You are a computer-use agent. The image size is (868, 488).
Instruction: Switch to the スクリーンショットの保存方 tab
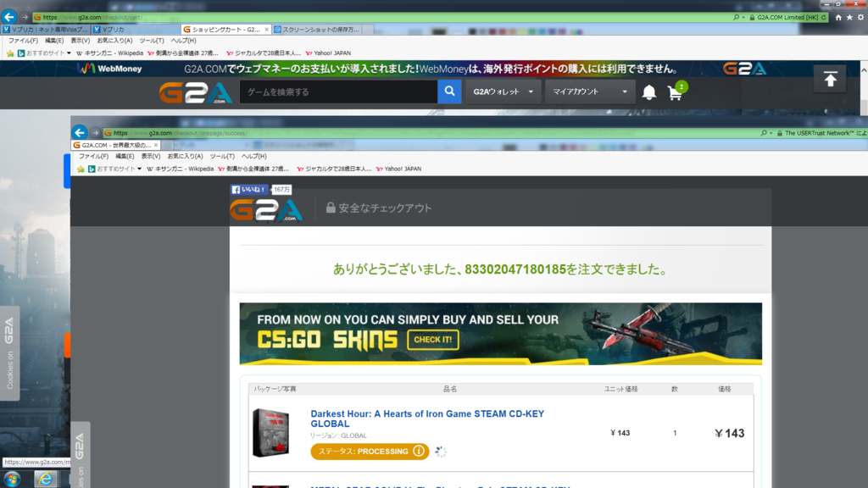(x=318, y=30)
